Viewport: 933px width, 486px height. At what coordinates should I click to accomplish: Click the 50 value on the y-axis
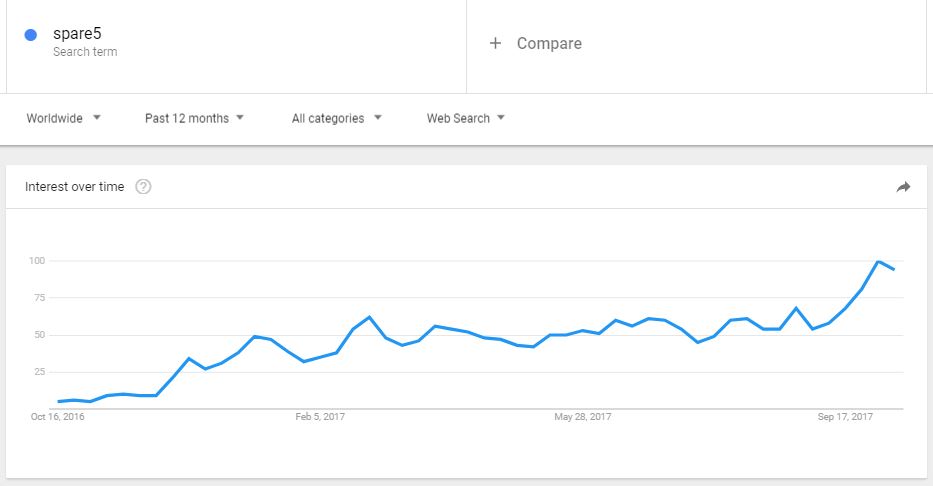pos(39,335)
